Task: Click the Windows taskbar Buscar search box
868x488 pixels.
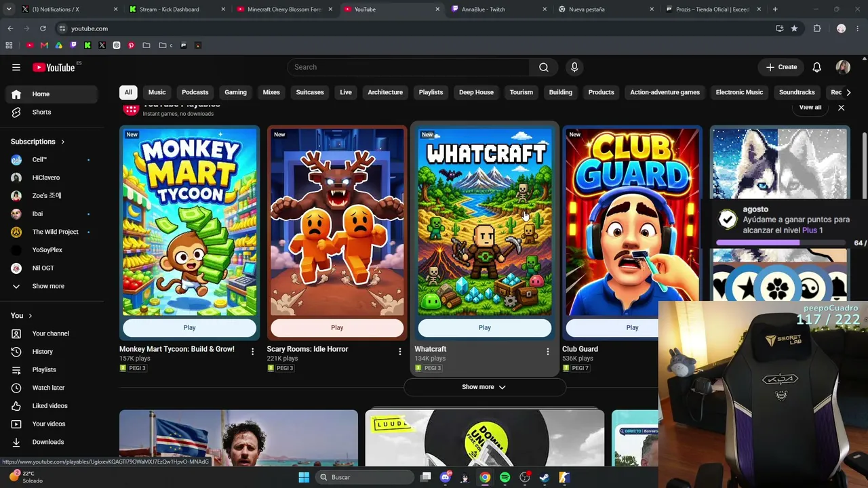Action: [x=365, y=477]
